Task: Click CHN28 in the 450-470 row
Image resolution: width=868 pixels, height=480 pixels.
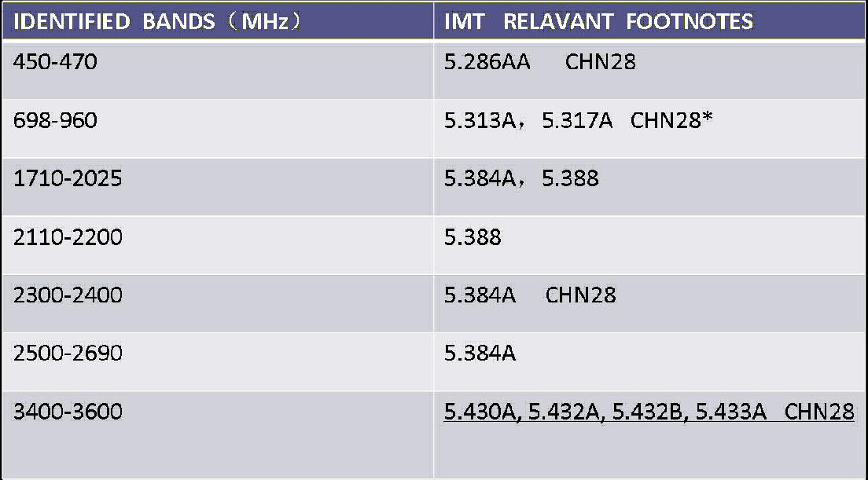Action: pos(600,62)
